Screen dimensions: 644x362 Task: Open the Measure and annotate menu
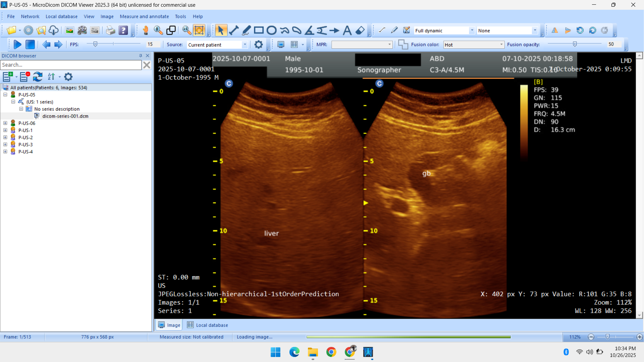click(144, 16)
